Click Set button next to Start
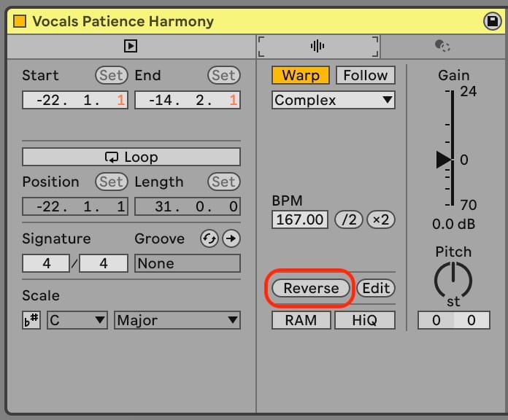 tap(112, 75)
